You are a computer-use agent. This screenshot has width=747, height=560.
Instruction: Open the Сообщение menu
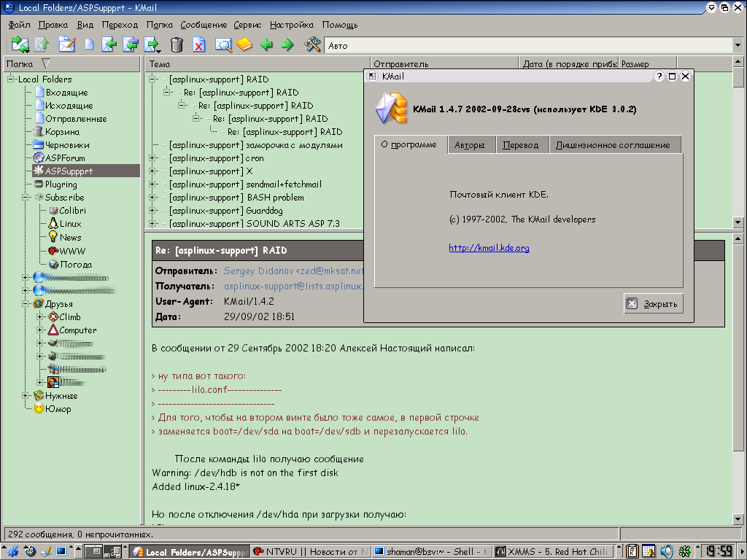click(204, 25)
